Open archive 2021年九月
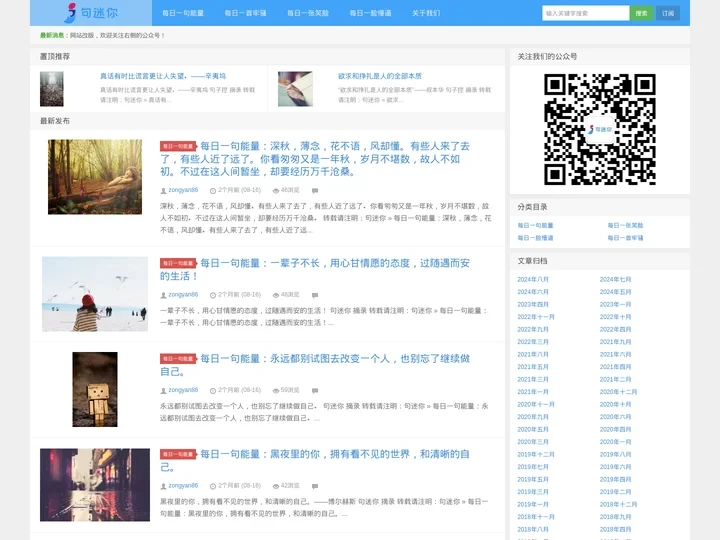Viewport: 720px width, 540px height. point(615,342)
